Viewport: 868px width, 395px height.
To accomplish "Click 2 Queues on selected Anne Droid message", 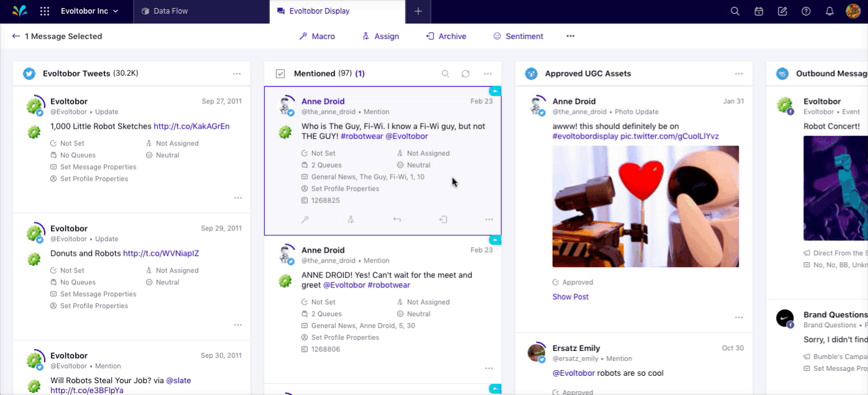I will coord(321,165).
